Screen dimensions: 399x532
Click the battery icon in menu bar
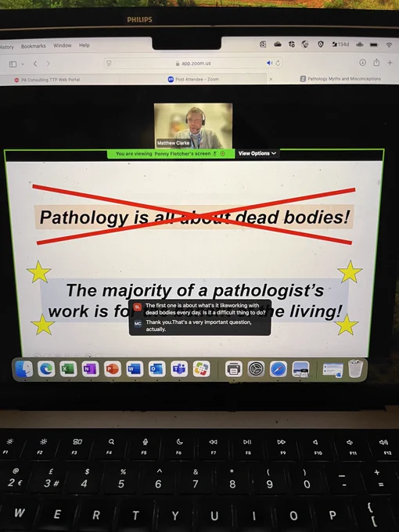coord(374,45)
